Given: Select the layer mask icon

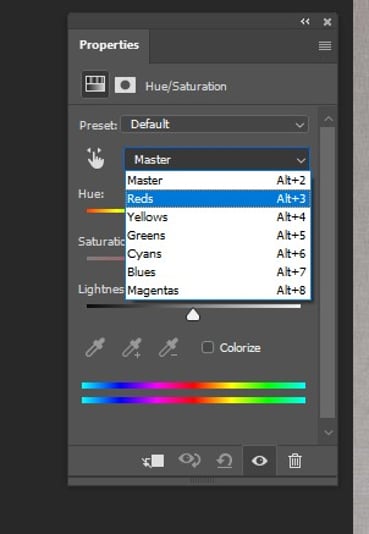Looking at the screenshot, I should tap(125, 85).
